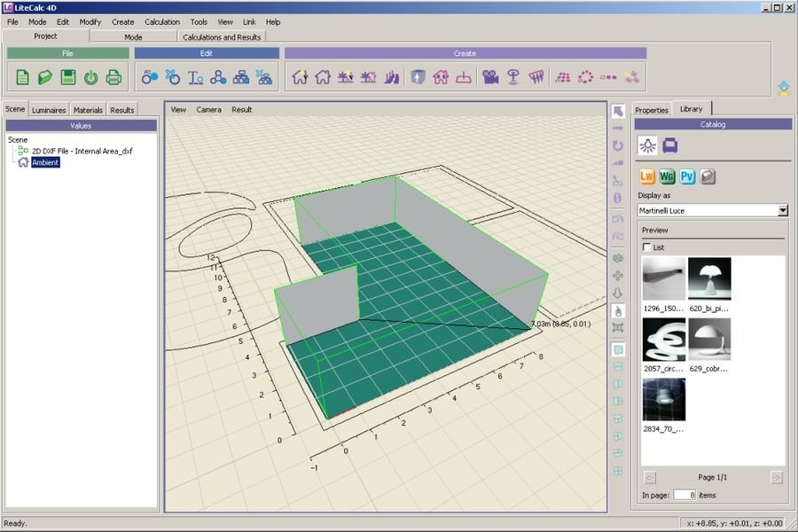This screenshot has width=798, height=532.
Task: Click the plain house outline icon in the Create group
Action: [323, 77]
